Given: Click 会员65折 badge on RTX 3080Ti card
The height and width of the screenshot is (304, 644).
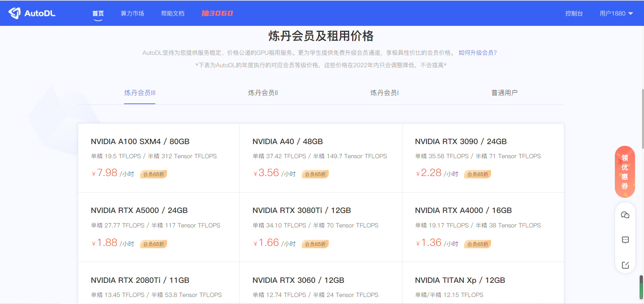Looking at the screenshot, I should tap(315, 244).
